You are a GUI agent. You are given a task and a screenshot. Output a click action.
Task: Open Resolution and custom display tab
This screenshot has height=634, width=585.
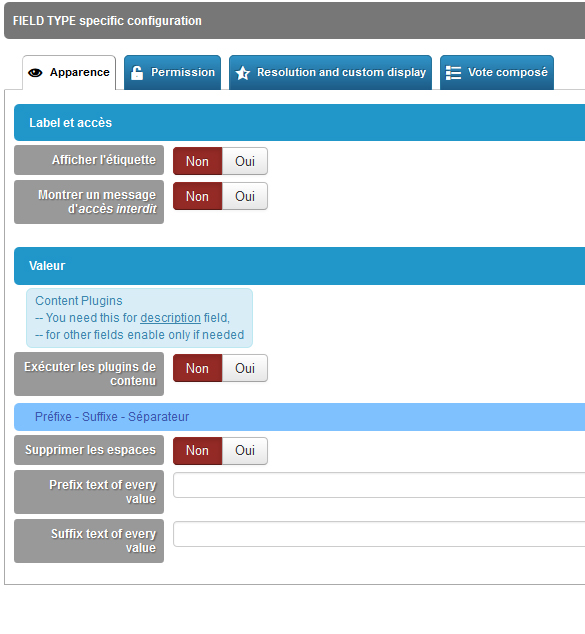pos(330,73)
